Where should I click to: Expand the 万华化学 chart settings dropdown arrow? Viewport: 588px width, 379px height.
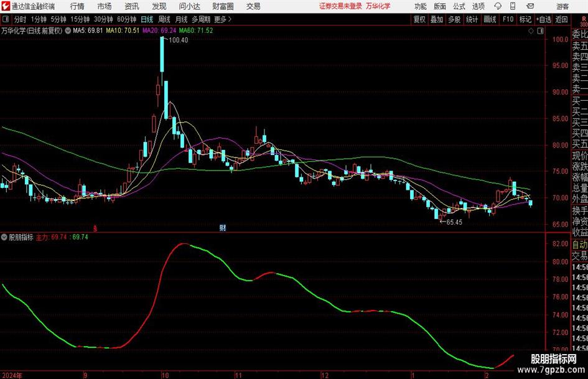click(x=67, y=30)
